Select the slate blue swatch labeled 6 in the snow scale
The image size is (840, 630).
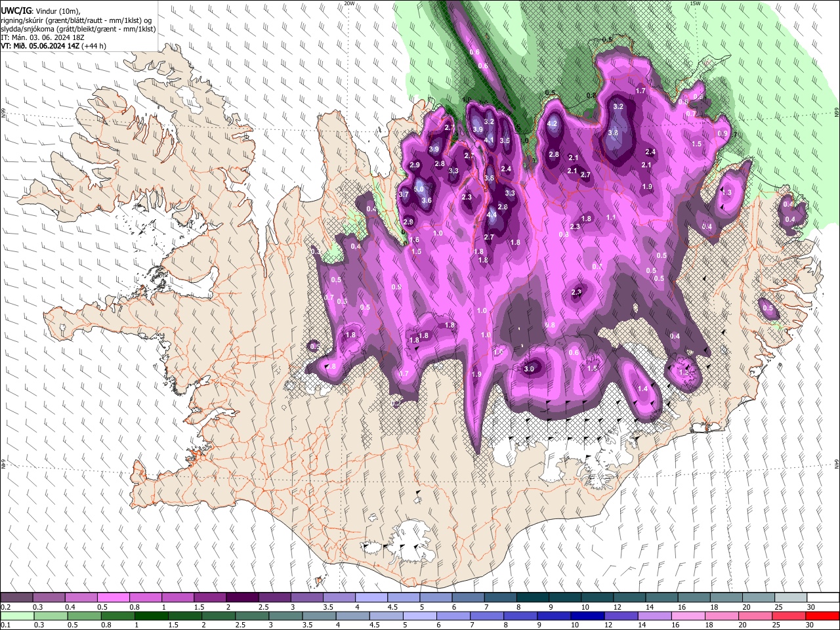(x=467, y=598)
